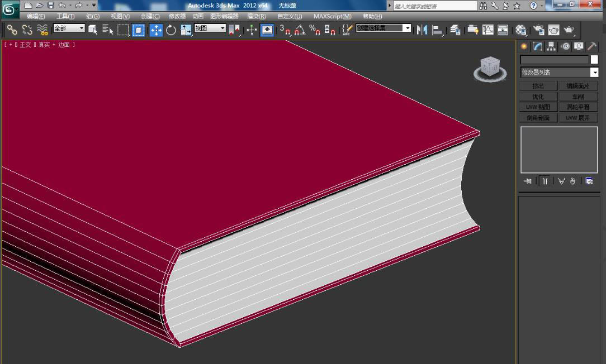
Task: Toggle Window/Crossing selection mode
Action: pos(138,30)
